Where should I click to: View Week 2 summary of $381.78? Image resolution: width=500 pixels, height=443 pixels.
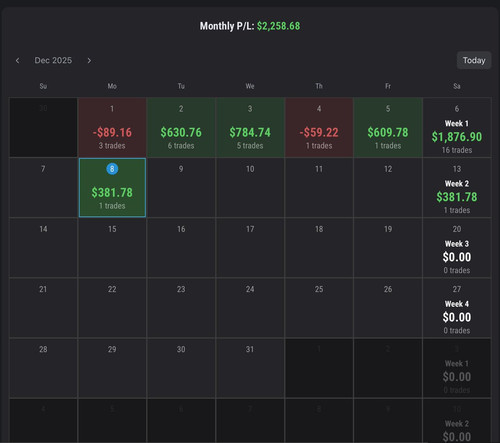coord(457,188)
